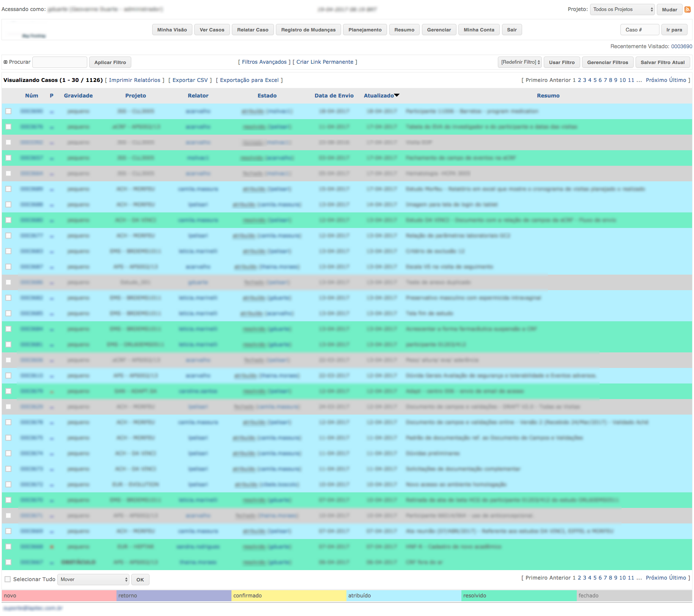Image resolution: width=694 pixels, height=616 pixels.
Task: Open the Gerenciar page
Action: tap(439, 30)
